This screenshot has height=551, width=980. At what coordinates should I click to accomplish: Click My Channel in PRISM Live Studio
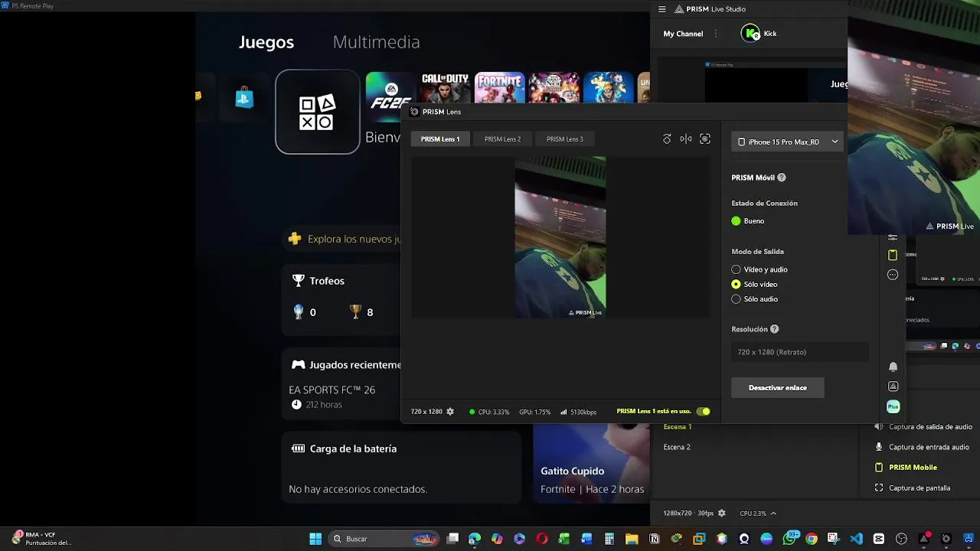(683, 34)
